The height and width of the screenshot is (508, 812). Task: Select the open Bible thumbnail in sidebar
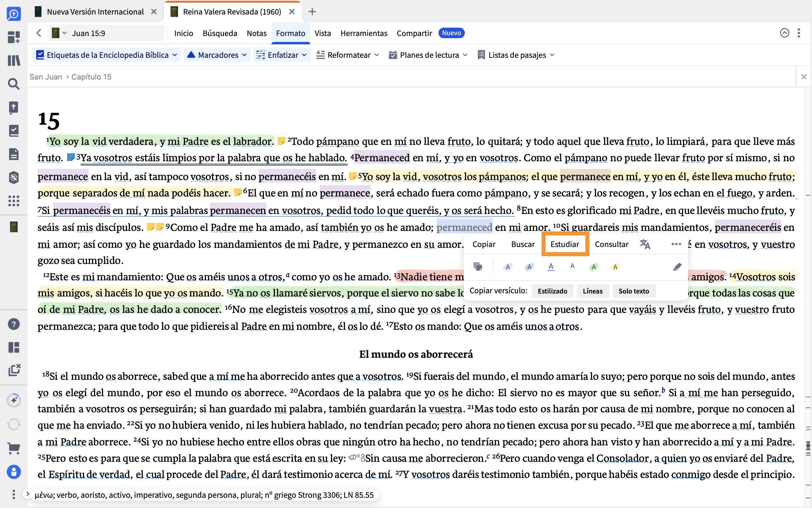(x=14, y=227)
